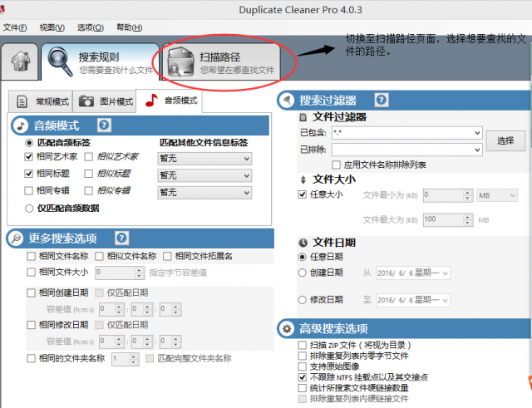
Task: Click the clock icon beside 文件日期
Action: (303, 243)
